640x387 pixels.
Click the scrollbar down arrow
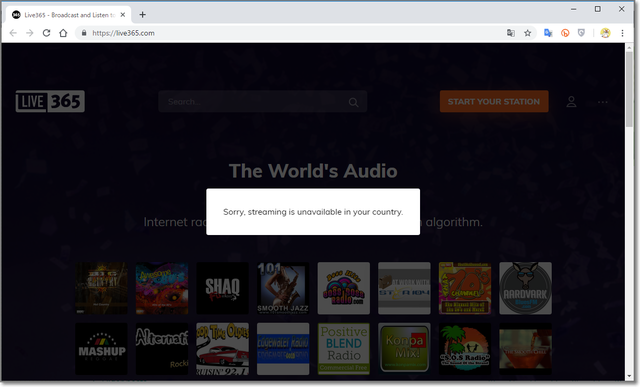pyautogui.click(x=629, y=376)
